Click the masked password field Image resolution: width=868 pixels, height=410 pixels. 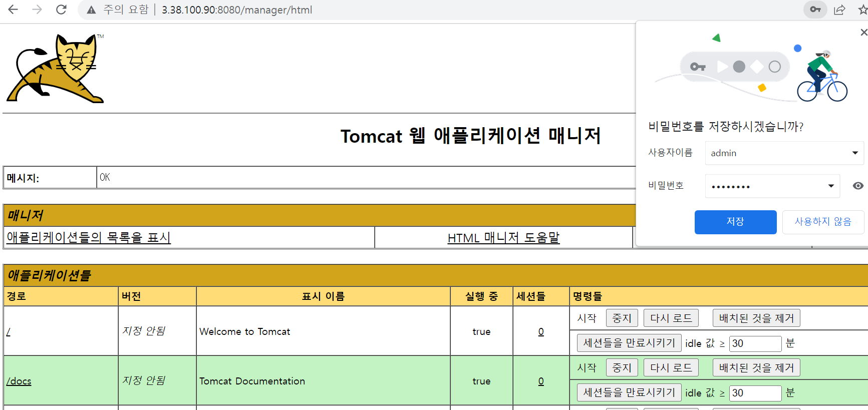click(773, 186)
